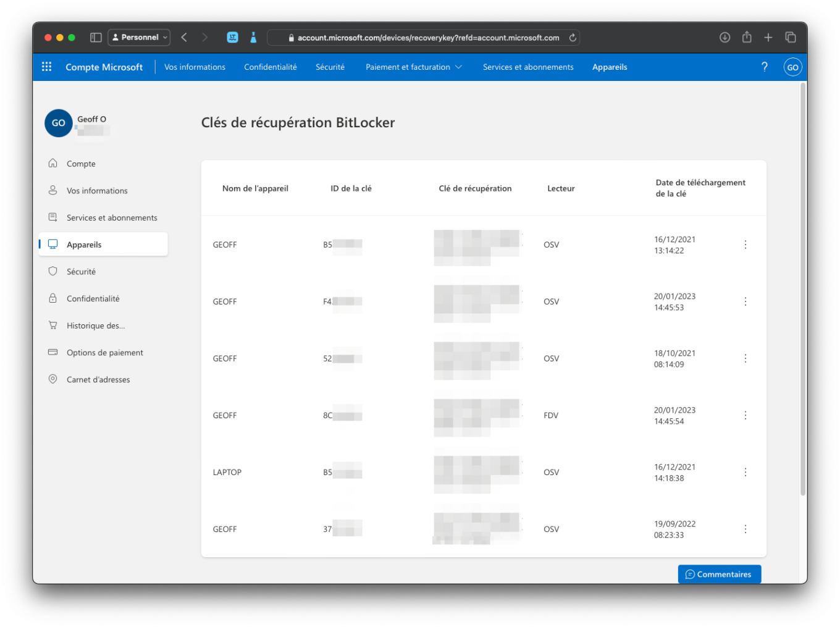Screen dimensions: 840x627
Task: Click the page vertical scrollbar
Action: [x=803, y=289]
